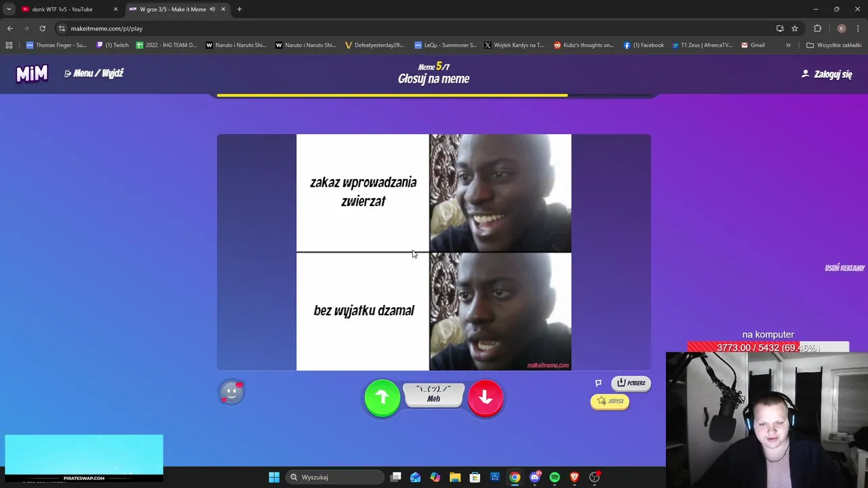Open Windows Start menu
The height and width of the screenshot is (488, 868).
(274, 477)
